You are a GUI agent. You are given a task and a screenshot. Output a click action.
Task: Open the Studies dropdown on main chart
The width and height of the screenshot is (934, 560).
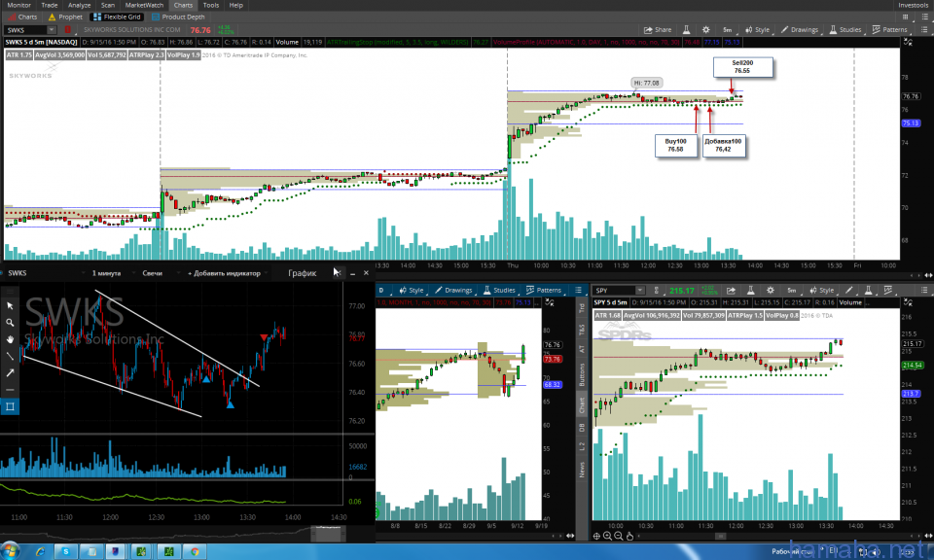tap(845, 30)
